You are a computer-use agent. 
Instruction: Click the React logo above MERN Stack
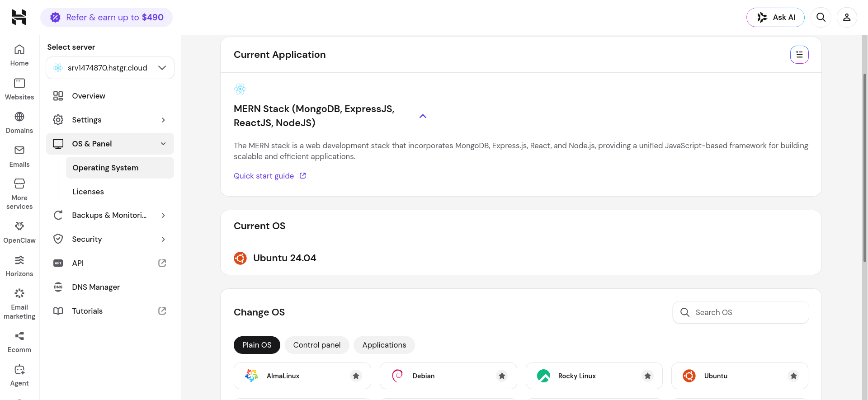[x=240, y=89]
